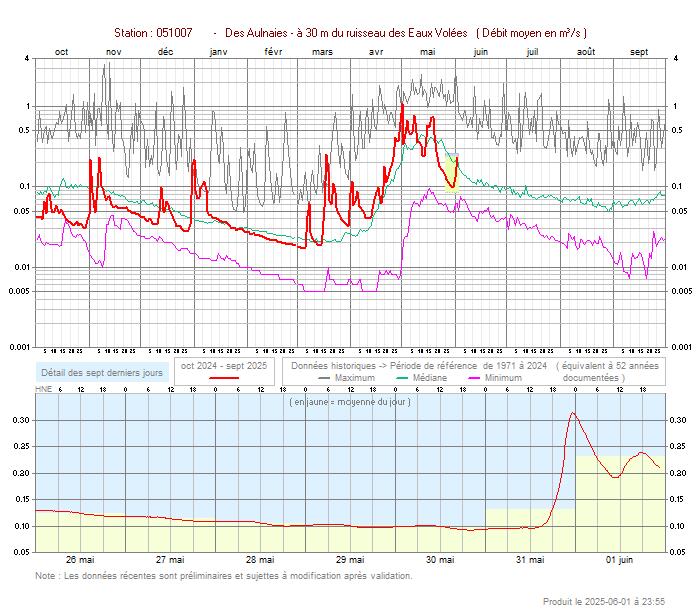
Task: Click the "0.25" value on the lower chart's right axis
Action: tap(678, 447)
